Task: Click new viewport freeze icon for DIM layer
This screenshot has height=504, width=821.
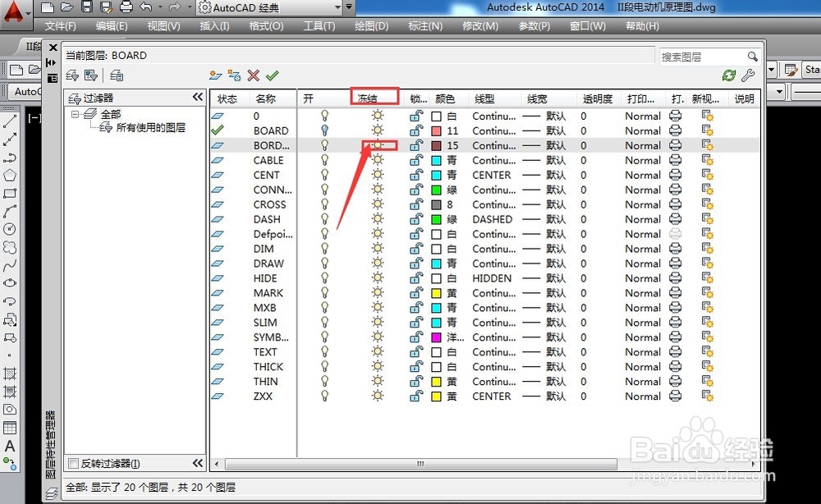Action: coord(708,249)
